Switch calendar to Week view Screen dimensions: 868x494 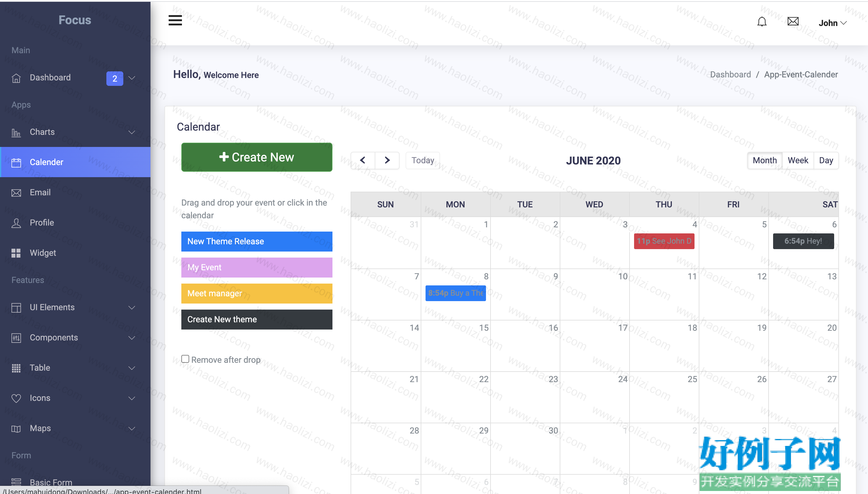798,160
